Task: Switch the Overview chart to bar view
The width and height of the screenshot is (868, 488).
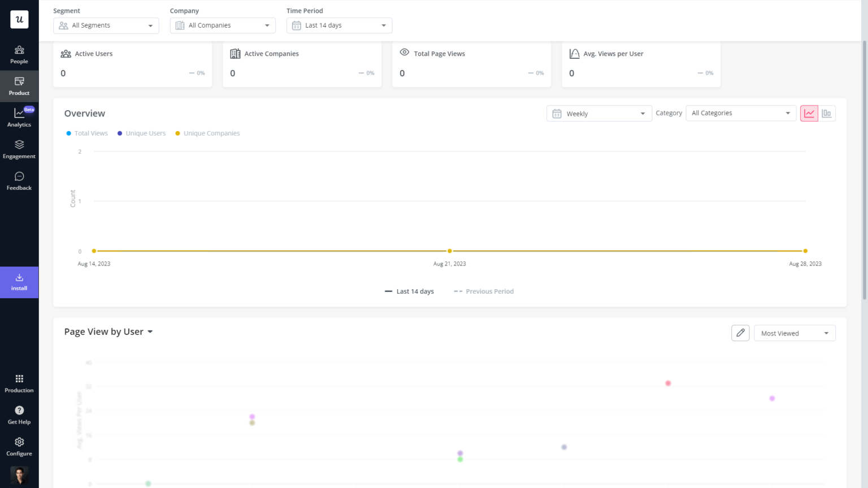Action: pos(827,113)
